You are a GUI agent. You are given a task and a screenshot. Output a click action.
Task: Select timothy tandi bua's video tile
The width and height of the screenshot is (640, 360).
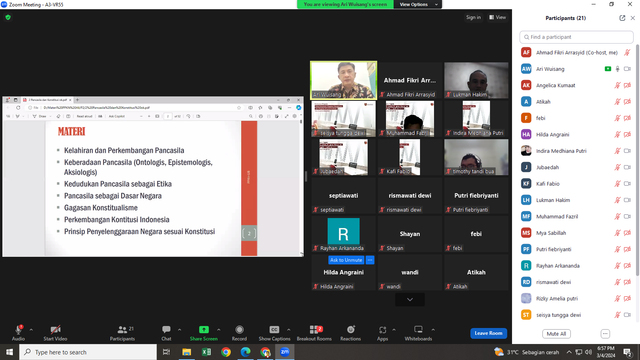point(476,157)
